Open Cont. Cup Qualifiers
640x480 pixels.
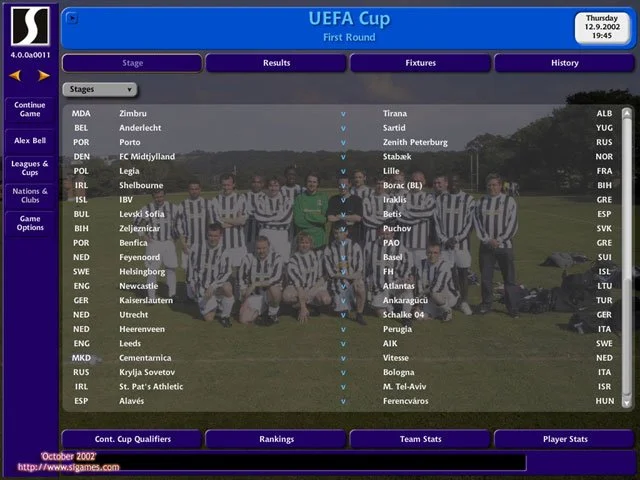pyautogui.click(x=132, y=439)
